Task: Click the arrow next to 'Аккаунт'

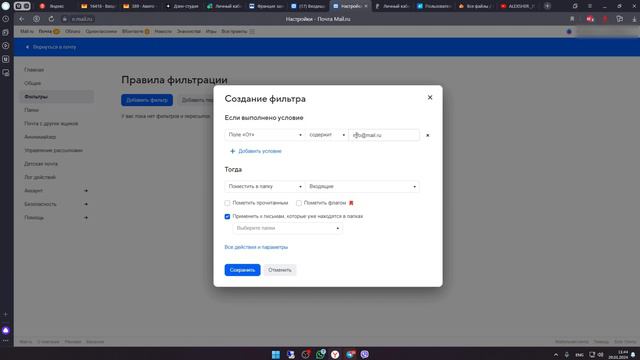Action: (x=86, y=191)
